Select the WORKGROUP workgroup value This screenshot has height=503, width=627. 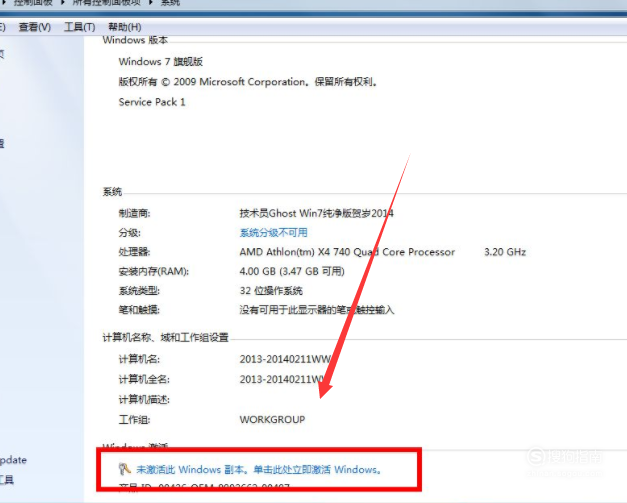tap(272, 419)
